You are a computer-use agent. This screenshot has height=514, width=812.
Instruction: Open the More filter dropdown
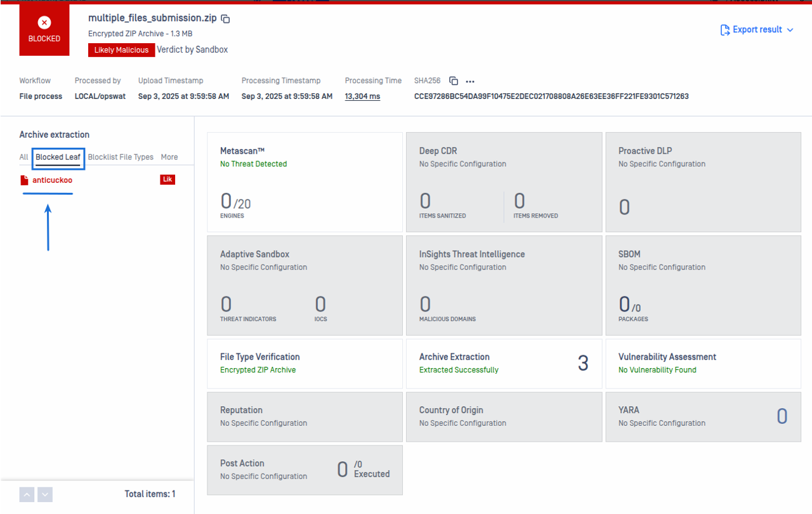[x=169, y=157]
